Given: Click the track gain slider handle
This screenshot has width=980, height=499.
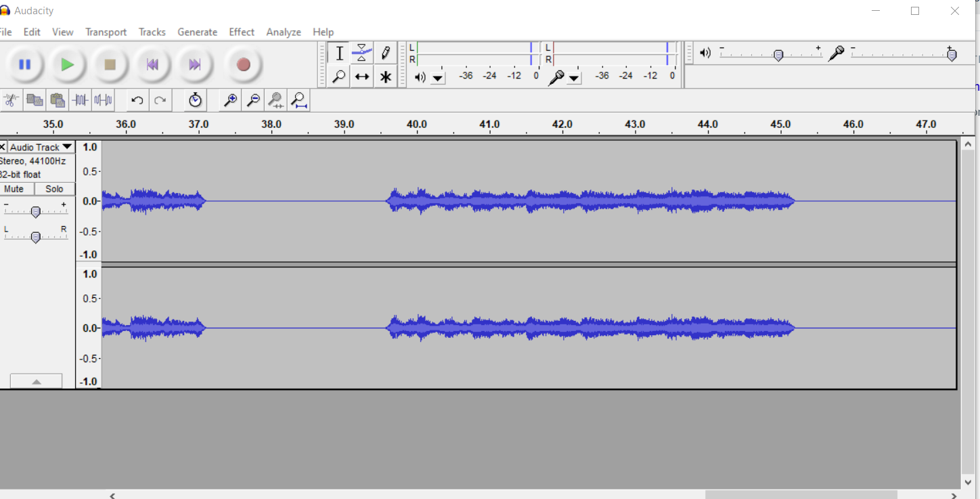Looking at the screenshot, I should coord(36,212).
